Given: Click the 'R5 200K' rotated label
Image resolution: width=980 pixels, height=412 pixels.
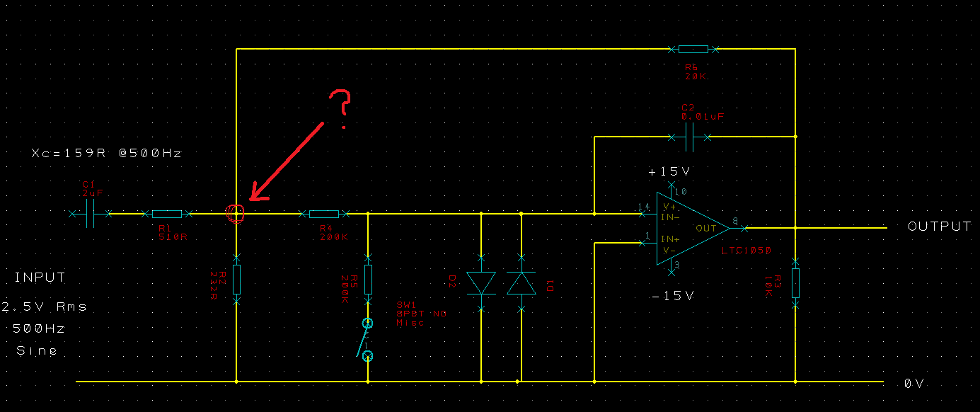Looking at the screenshot, I should pyautogui.click(x=349, y=289).
